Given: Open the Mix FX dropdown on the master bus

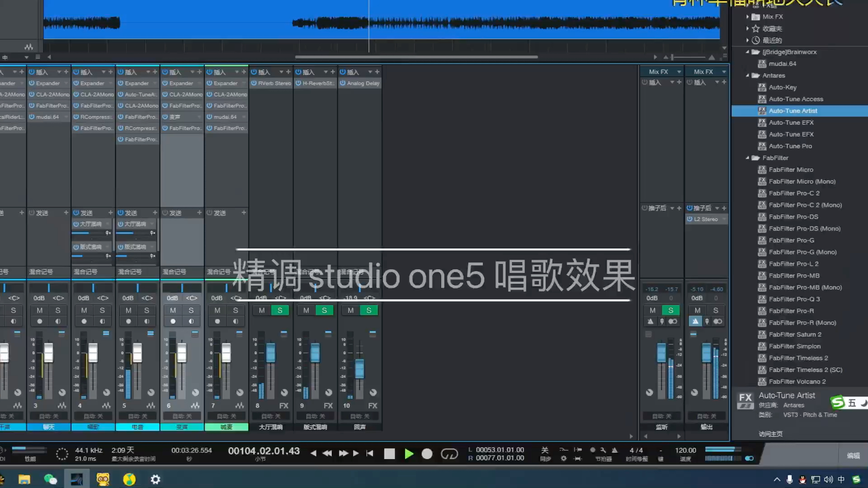Looking at the screenshot, I should [x=723, y=71].
